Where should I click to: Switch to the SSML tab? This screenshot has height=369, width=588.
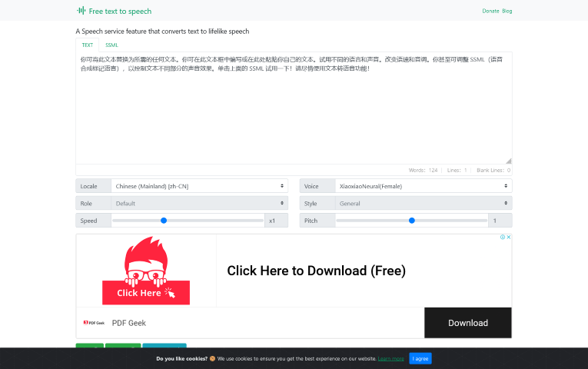pyautogui.click(x=111, y=45)
